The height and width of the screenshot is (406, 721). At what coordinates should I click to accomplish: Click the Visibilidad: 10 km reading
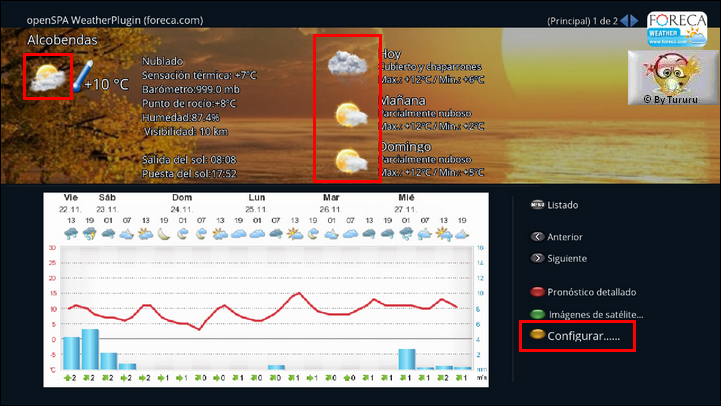pos(186,132)
